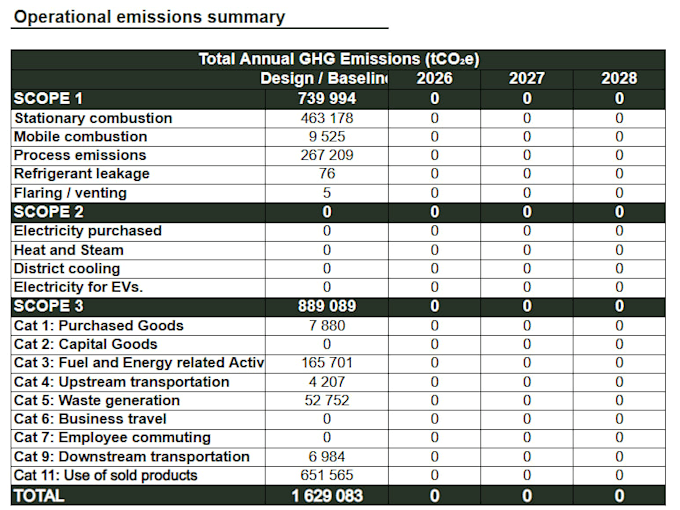
Task: Select the 'Operational emissions summary' heading
Action: [149, 17]
